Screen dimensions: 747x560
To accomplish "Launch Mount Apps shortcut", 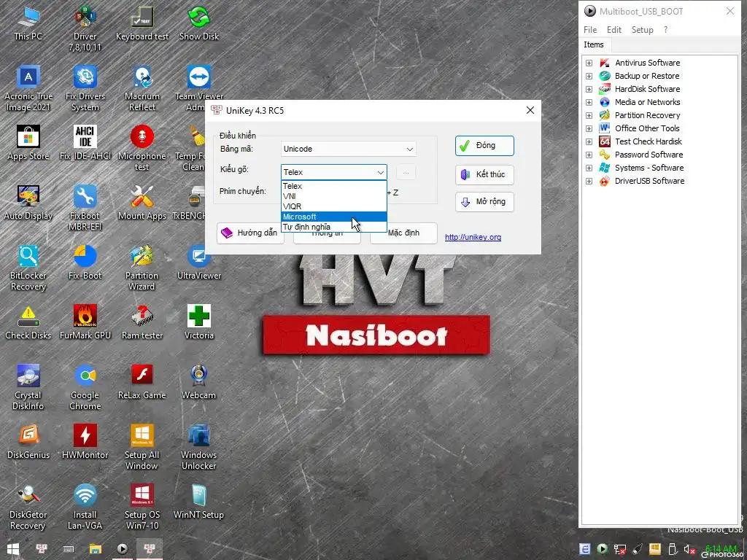I will (x=142, y=203).
